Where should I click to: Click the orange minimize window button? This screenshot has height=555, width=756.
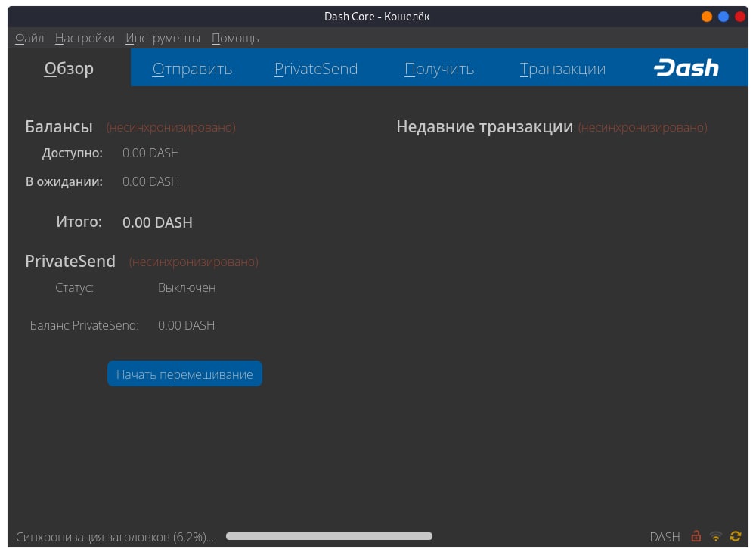point(706,17)
